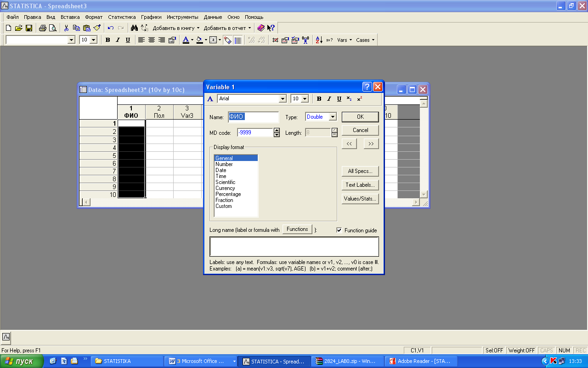This screenshot has height=368, width=588.
Task: Toggle underline in the Variable 1 dialog
Action: [x=339, y=99]
